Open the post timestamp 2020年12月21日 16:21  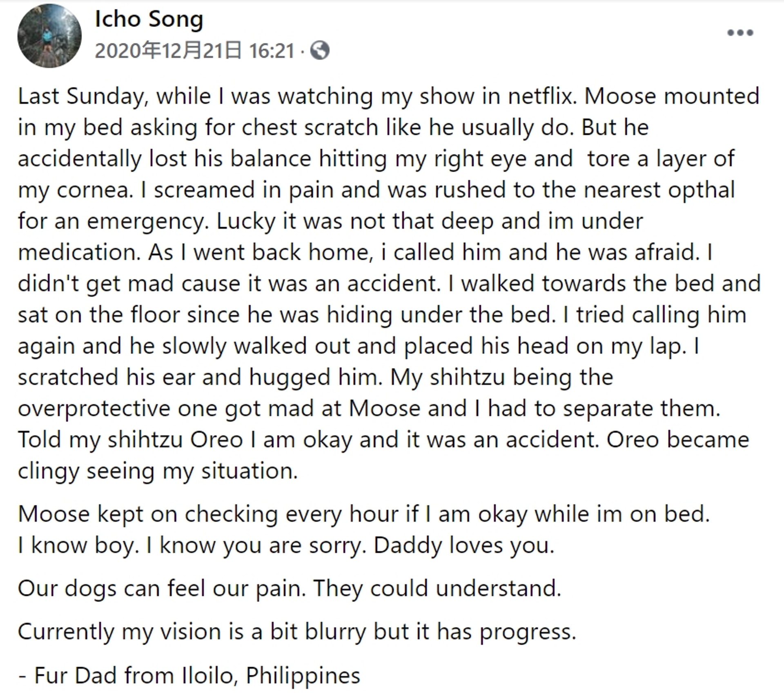(x=194, y=51)
